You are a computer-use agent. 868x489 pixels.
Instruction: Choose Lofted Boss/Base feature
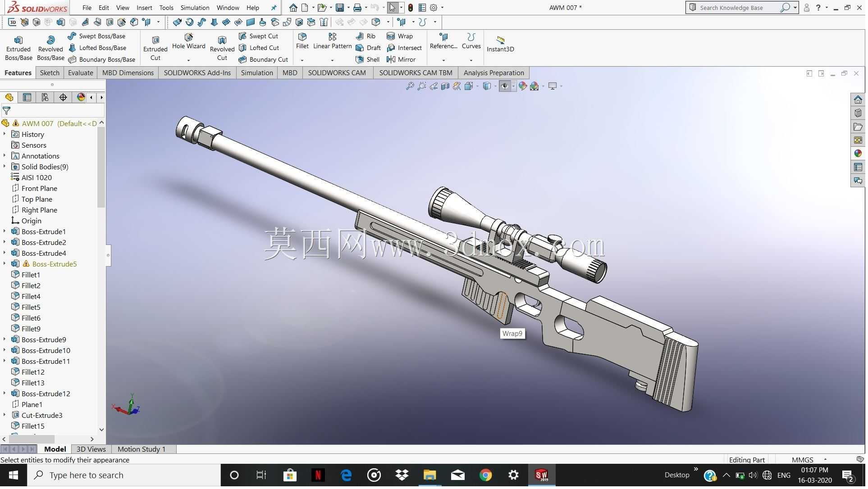tap(97, 48)
